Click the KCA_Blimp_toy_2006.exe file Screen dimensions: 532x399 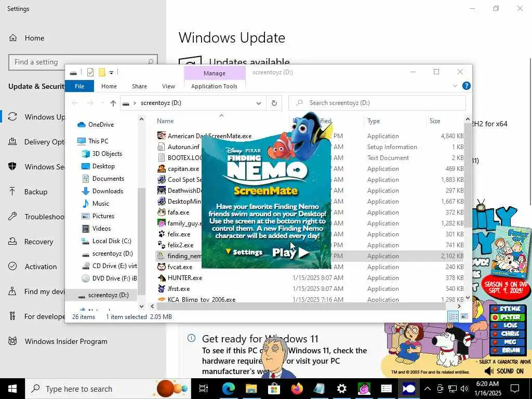[x=202, y=299]
